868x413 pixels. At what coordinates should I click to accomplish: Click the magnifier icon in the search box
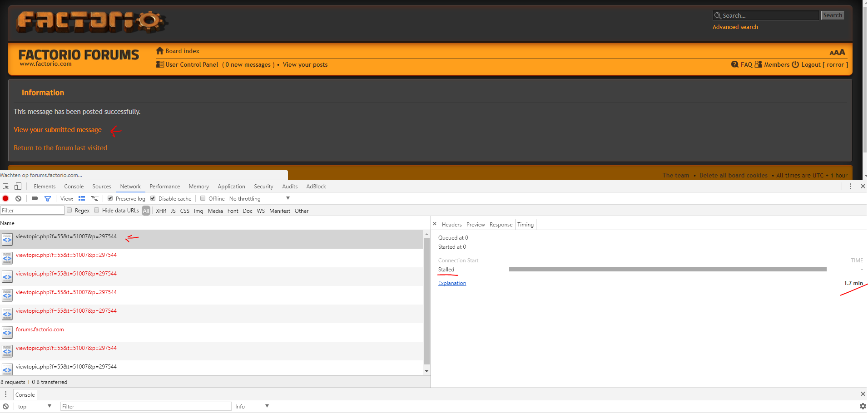click(x=718, y=15)
